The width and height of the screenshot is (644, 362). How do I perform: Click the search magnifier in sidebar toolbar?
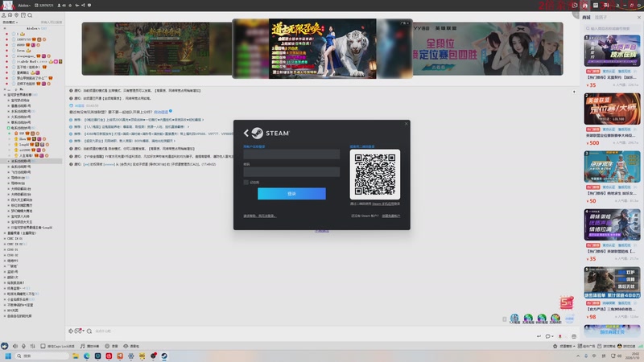click(30, 15)
